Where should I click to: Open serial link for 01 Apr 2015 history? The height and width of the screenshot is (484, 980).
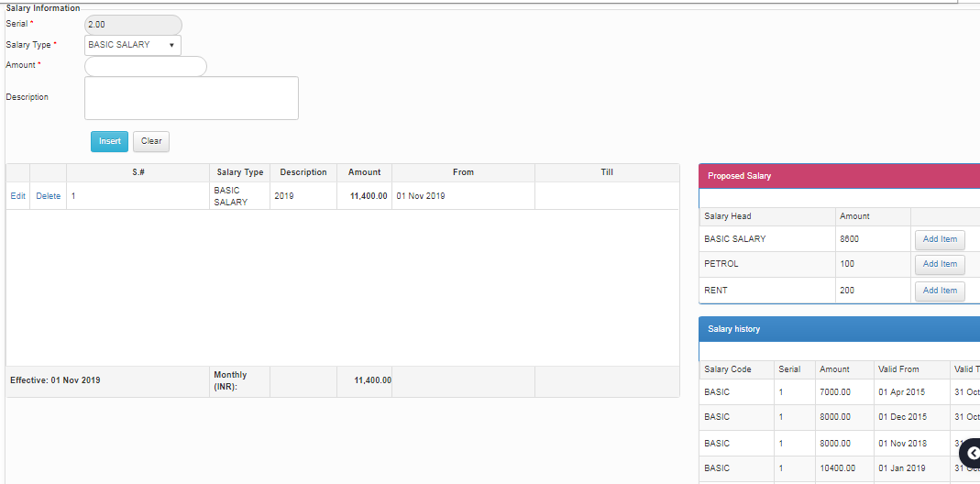[x=781, y=391]
